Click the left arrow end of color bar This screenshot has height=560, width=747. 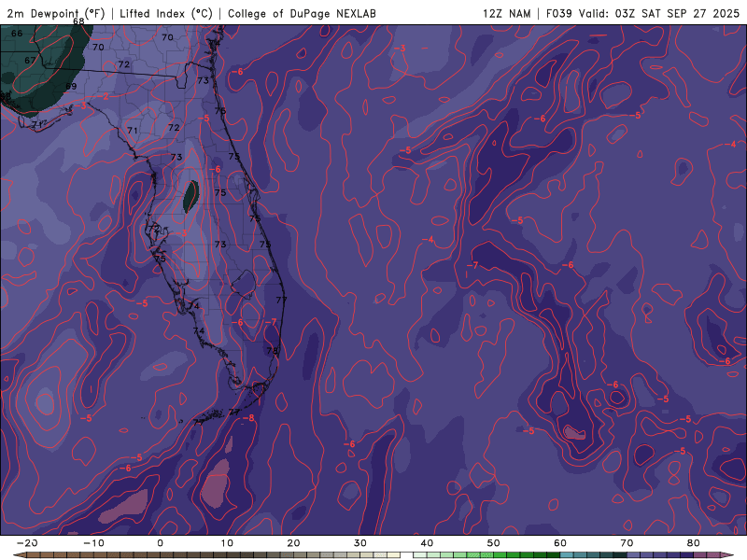(19, 555)
